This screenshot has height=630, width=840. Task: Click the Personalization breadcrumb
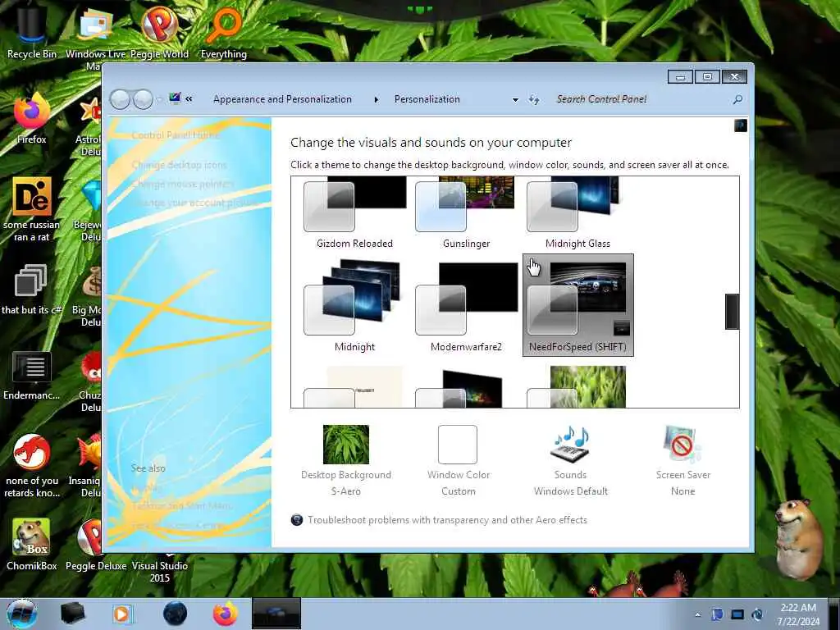click(x=427, y=99)
